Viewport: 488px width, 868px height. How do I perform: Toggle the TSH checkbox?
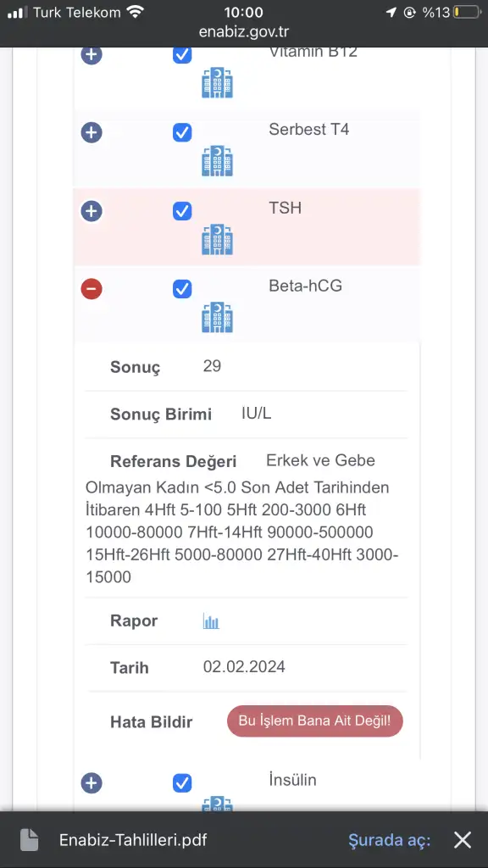[x=182, y=211]
